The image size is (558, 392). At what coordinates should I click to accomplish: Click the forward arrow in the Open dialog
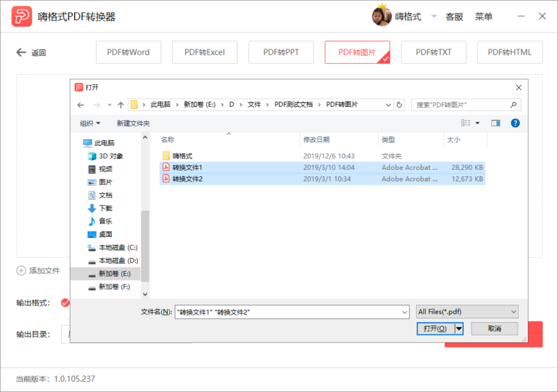pyautogui.click(x=96, y=105)
